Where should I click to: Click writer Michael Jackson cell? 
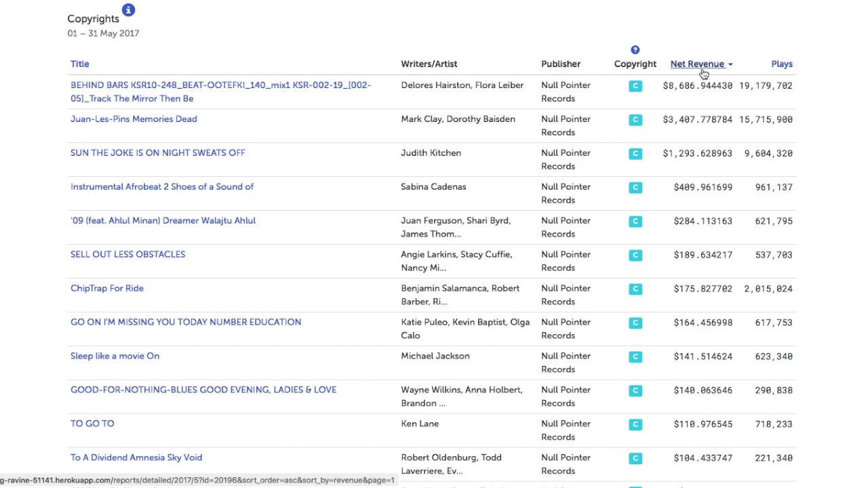click(x=435, y=356)
